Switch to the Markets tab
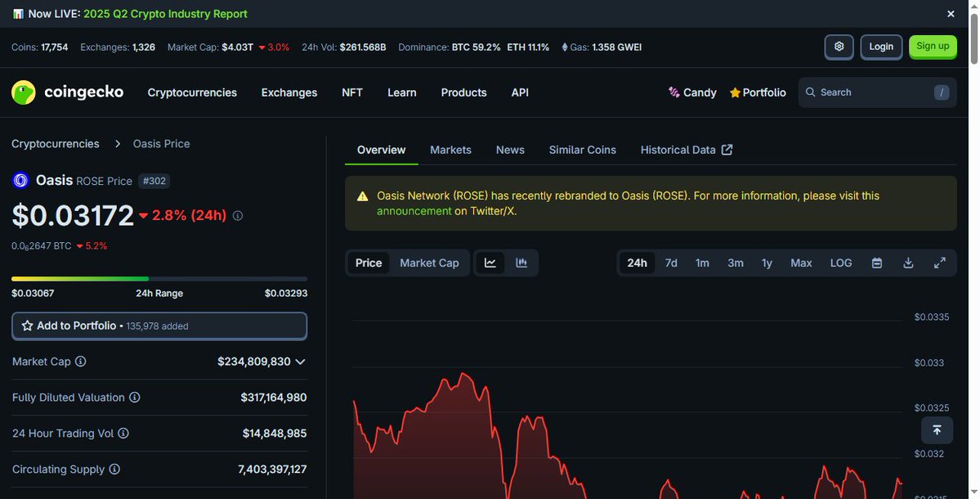Screen dimensions: 980x499 click(450, 150)
